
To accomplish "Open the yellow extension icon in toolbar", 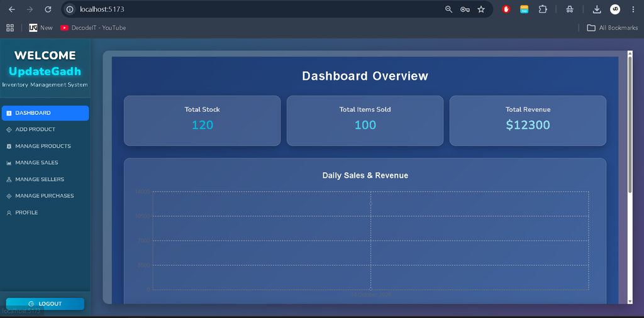I will pos(524,9).
